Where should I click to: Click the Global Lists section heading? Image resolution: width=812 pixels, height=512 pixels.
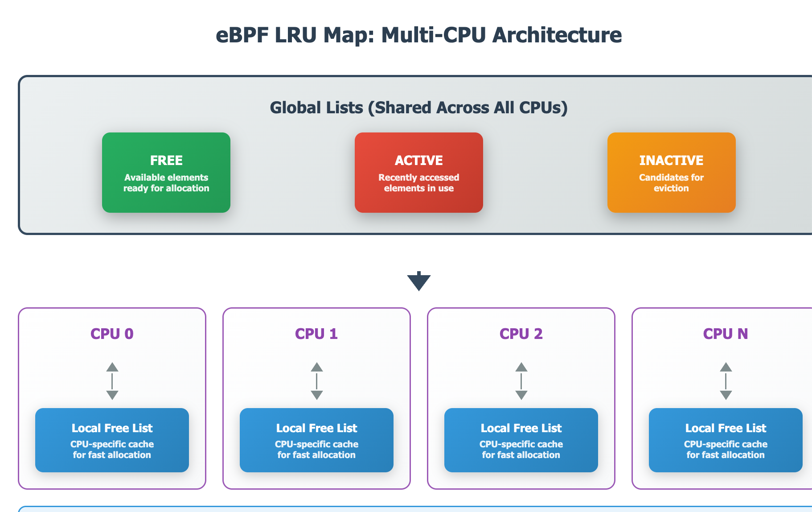418,107
